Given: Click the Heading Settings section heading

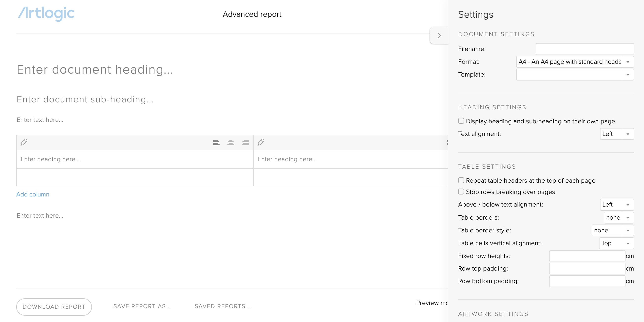Looking at the screenshot, I should tap(492, 107).
